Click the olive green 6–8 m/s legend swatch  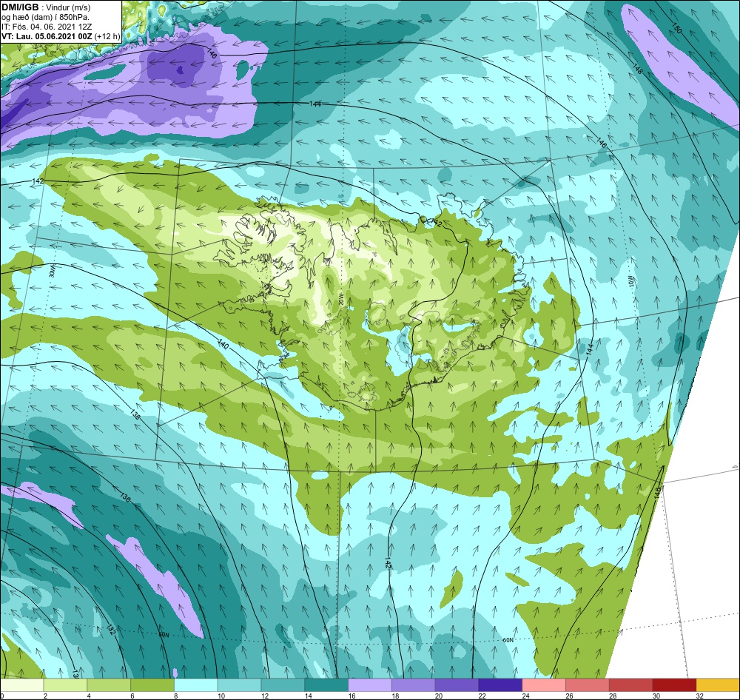[x=152, y=685]
